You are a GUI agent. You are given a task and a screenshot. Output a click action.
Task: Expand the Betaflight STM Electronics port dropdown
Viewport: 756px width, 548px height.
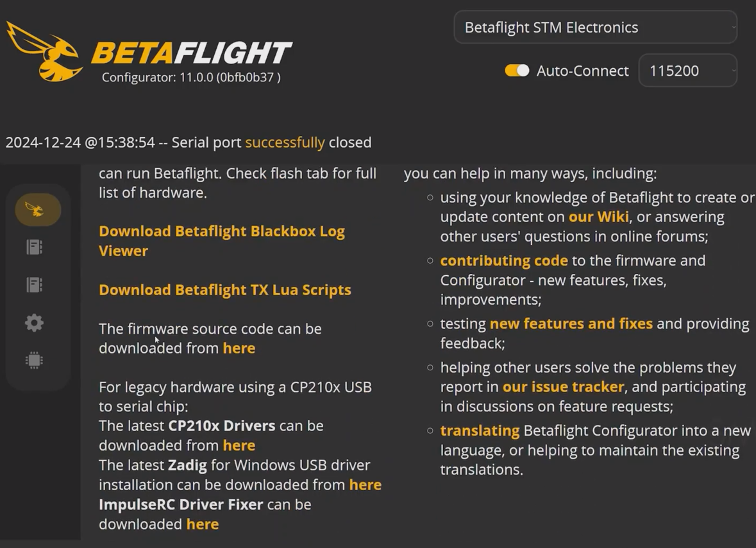595,28
